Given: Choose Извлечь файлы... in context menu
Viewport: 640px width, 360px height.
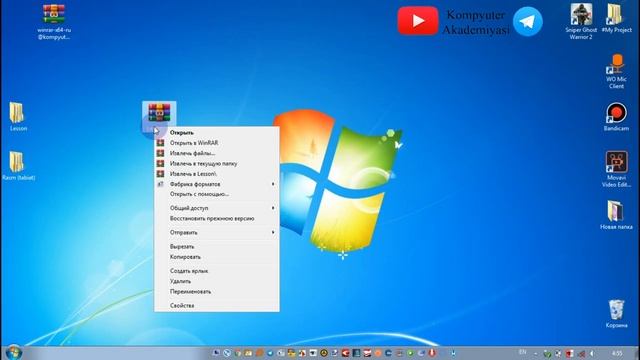Looking at the screenshot, I should 217,153.
